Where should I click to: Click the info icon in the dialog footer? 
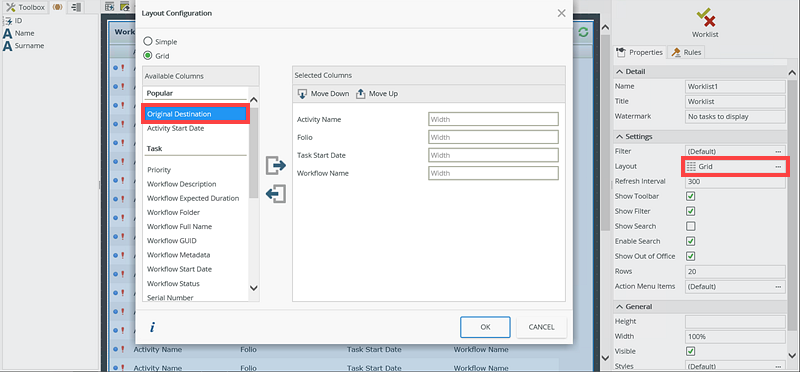point(152,328)
